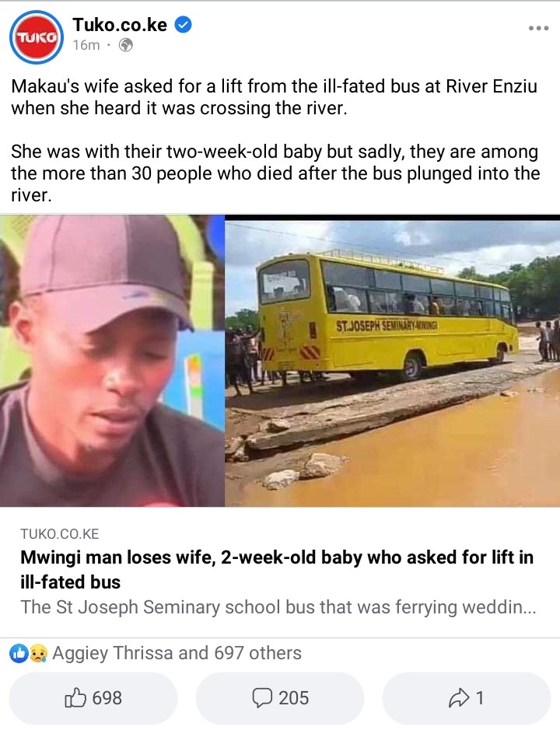Image resolution: width=560 pixels, height=730 pixels.
Task: Click the TUKO.CO.KE source label
Action: (x=60, y=533)
